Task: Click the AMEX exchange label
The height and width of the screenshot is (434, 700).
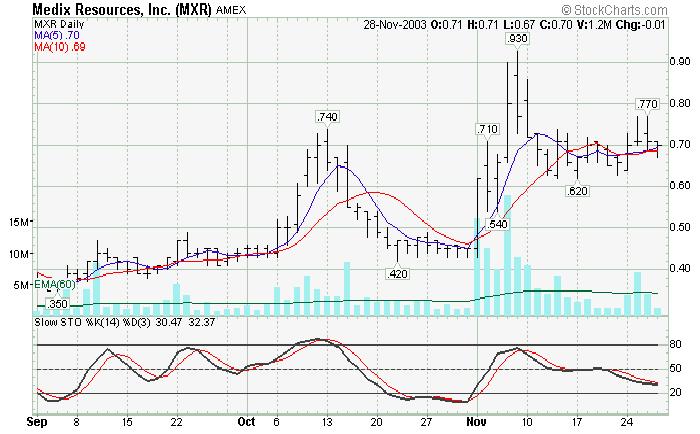Action: click(x=231, y=10)
